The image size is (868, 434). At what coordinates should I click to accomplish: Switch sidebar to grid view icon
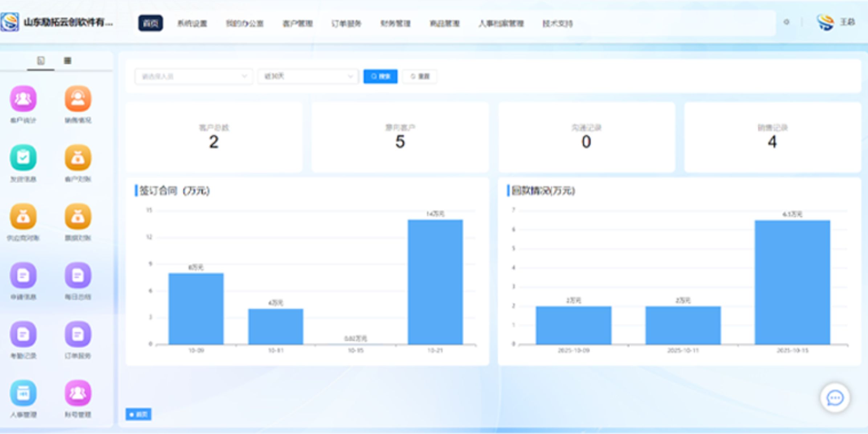pos(68,61)
